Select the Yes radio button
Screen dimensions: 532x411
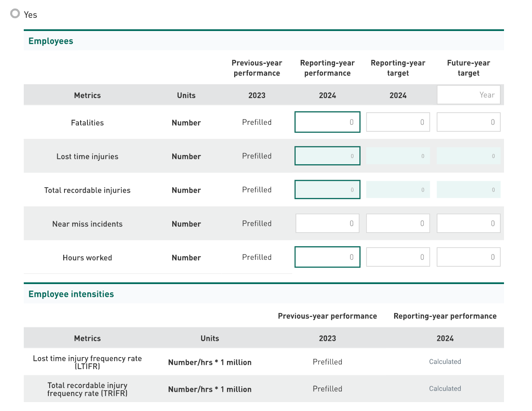[15, 14]
